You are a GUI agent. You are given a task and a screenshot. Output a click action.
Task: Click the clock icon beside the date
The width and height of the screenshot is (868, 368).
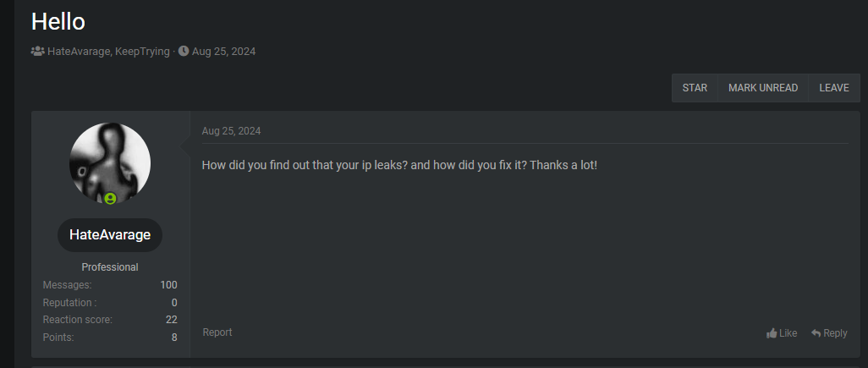coord(184,52)
